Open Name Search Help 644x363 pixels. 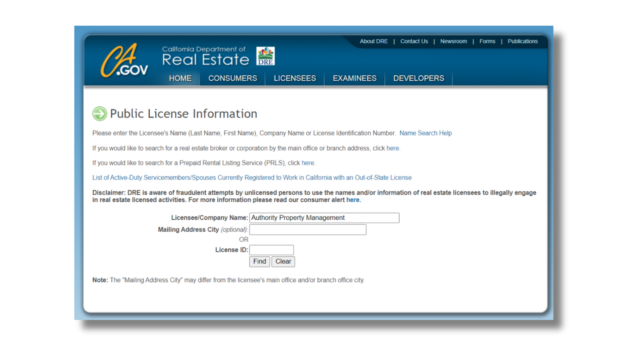(x=425, y=133)
